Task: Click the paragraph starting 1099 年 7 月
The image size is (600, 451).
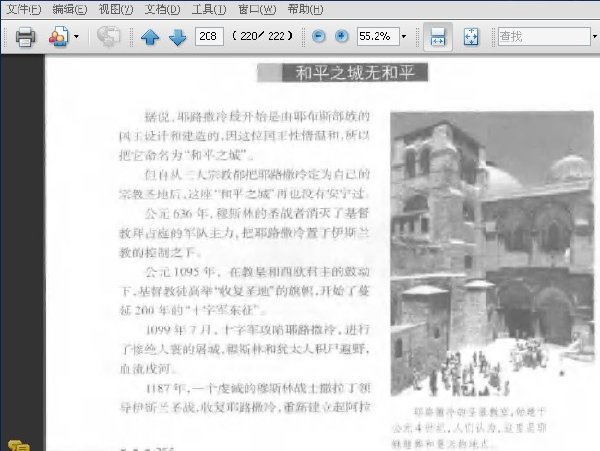Action: click(245, 349)
